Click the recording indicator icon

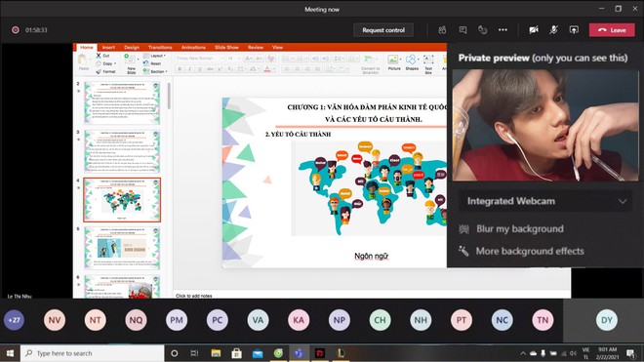pyautogui.click(x=16, y=30)
